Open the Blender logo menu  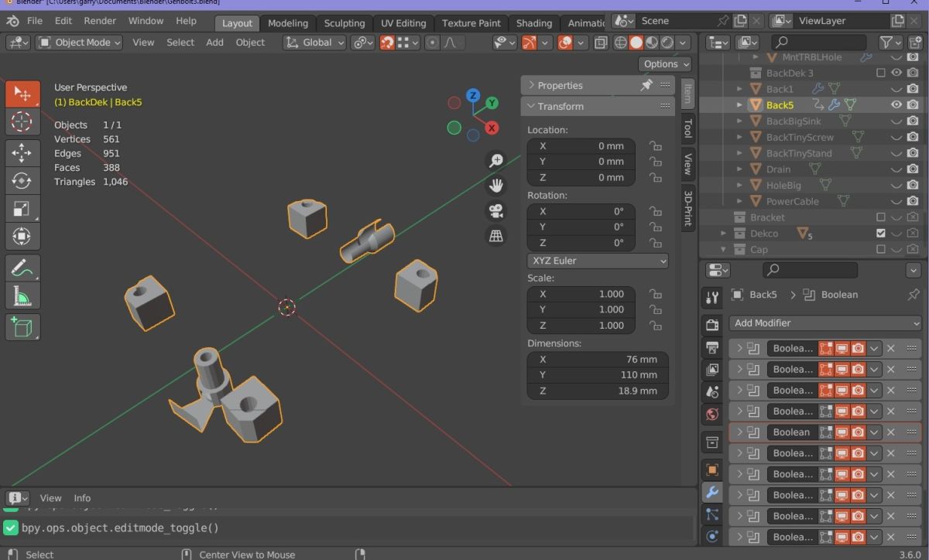tap(14, 21)
